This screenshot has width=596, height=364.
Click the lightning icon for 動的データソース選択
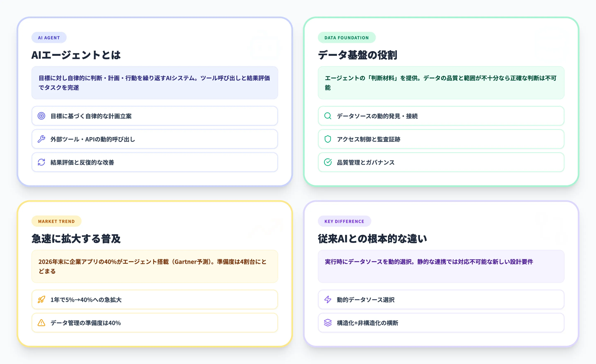328,300
